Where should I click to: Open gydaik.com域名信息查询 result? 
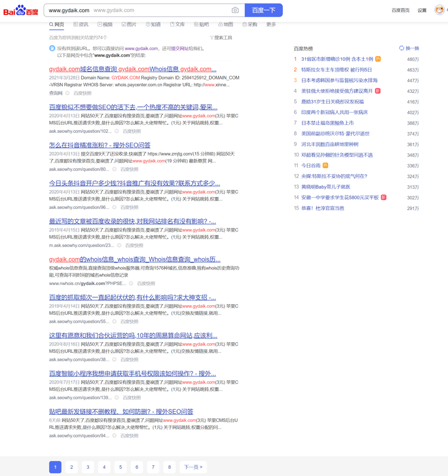133,69
